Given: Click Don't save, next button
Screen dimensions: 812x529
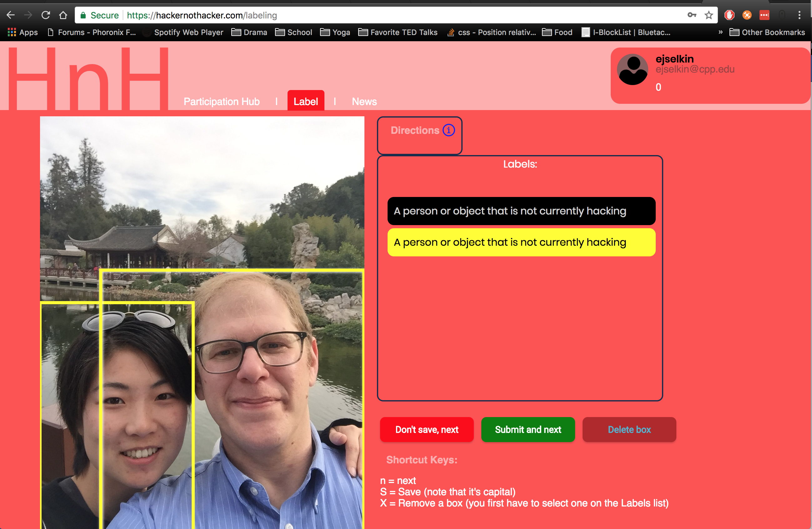Looking at the screenshot, I should [426, 429].
